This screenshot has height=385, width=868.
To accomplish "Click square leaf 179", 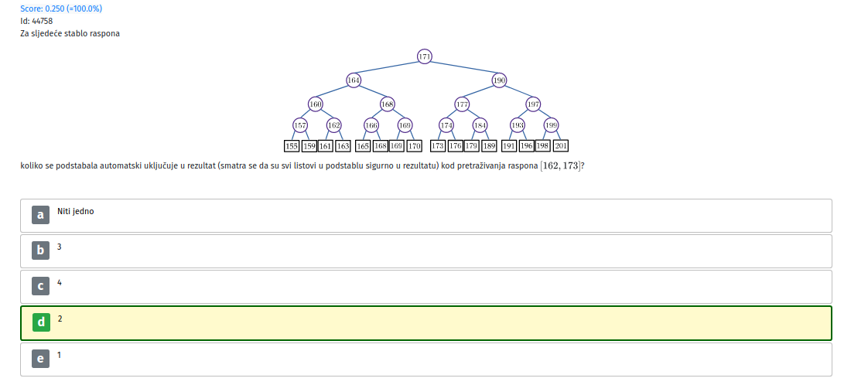I will click(471, 146).
